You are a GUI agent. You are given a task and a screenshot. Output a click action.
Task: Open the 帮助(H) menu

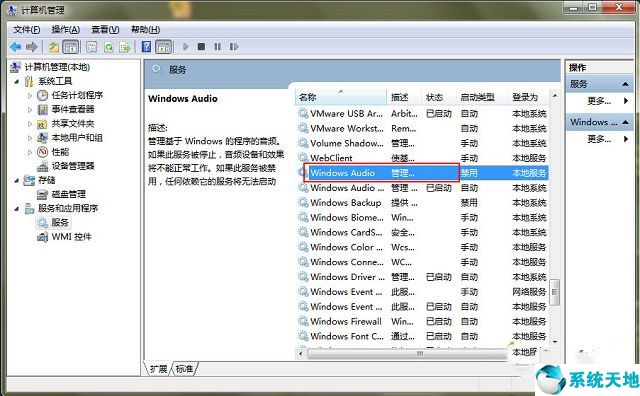145,30
